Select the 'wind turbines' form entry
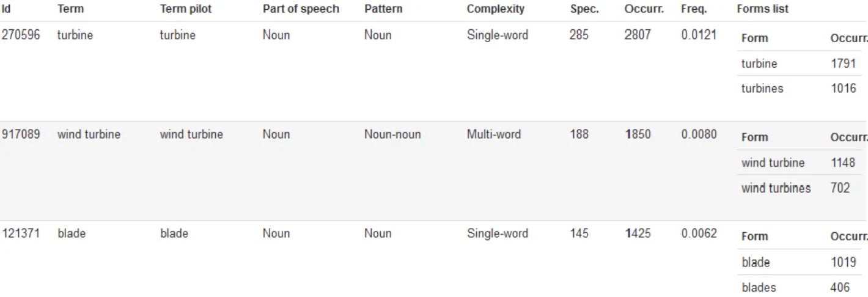This screenshot has width=868, height=297. [776, 188]
